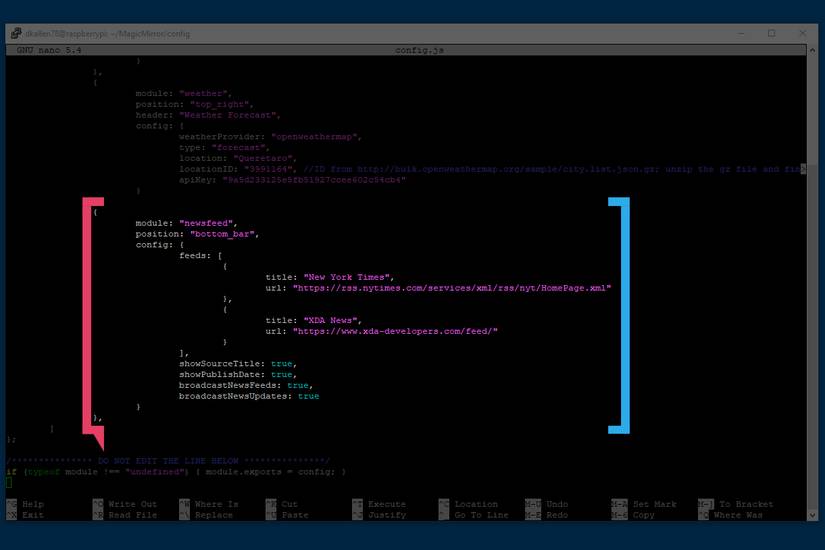This screenshot has width=825, height=550.
Task: Maximize the PuTTY terminal window
Action: (771, 33)
